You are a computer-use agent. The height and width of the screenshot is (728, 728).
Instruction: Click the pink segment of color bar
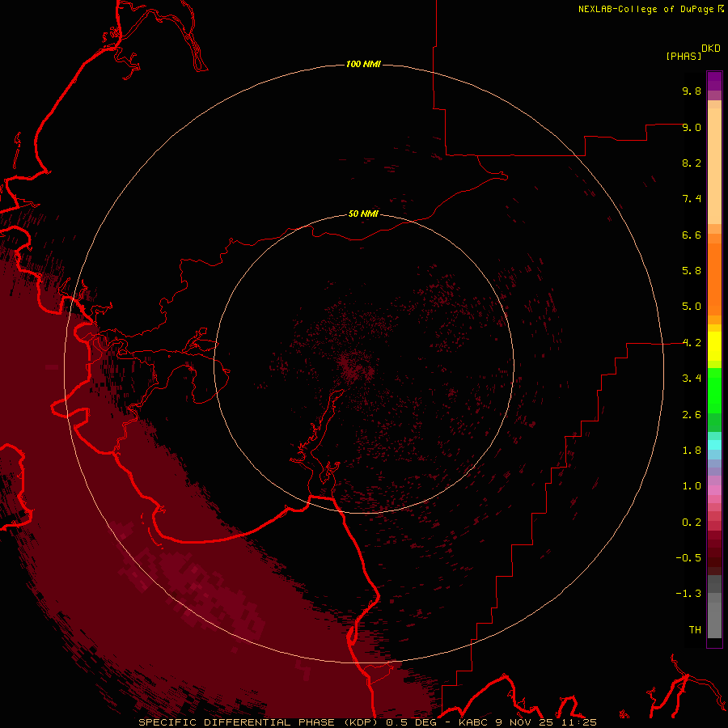coord(714,490)
